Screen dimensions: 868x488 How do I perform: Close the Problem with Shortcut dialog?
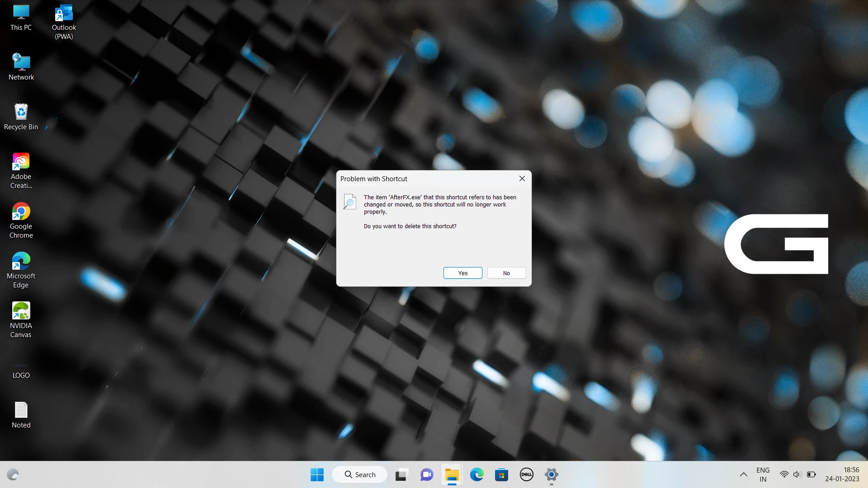click(522, 178)
